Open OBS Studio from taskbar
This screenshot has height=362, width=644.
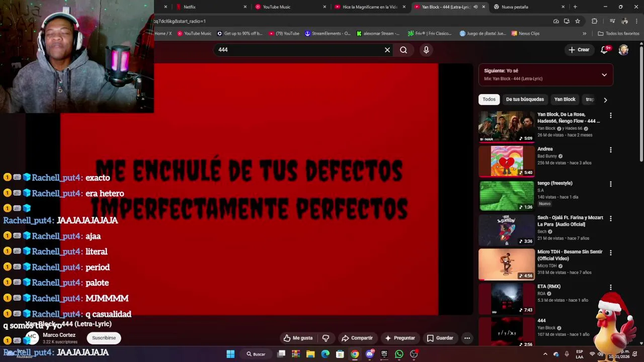point(414,354)
